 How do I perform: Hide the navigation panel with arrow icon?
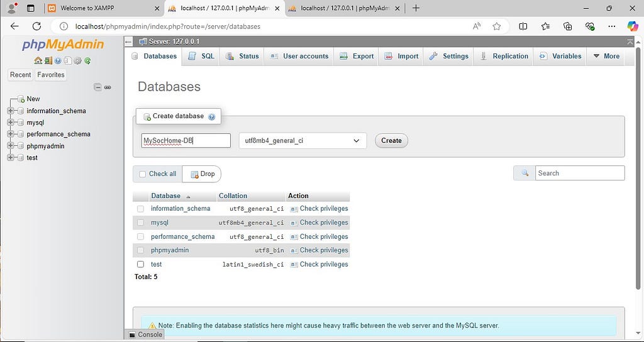(128, 41)
